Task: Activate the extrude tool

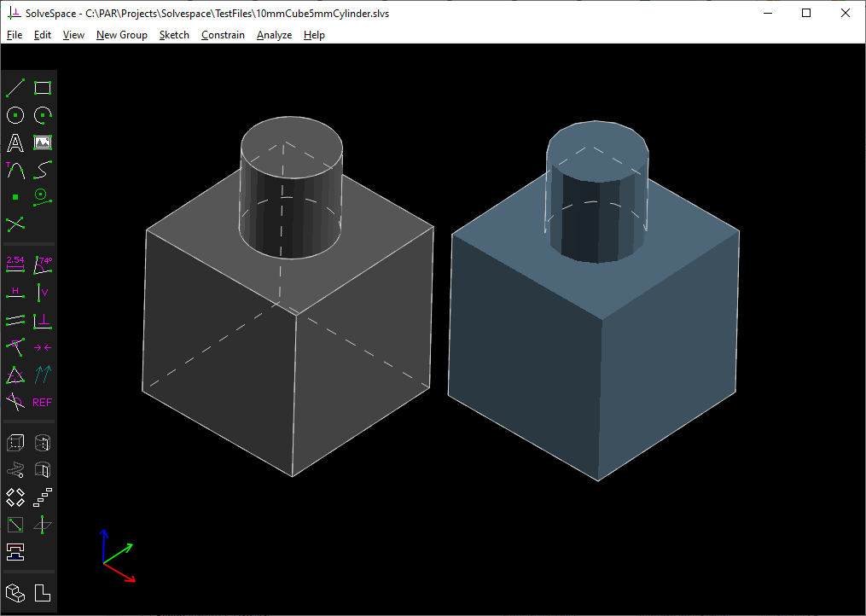Action: click(x=15, y=443)
